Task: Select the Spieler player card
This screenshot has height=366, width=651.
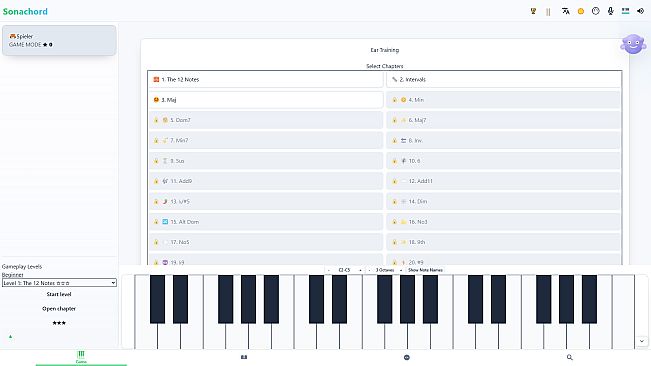Action: [59, 40]
